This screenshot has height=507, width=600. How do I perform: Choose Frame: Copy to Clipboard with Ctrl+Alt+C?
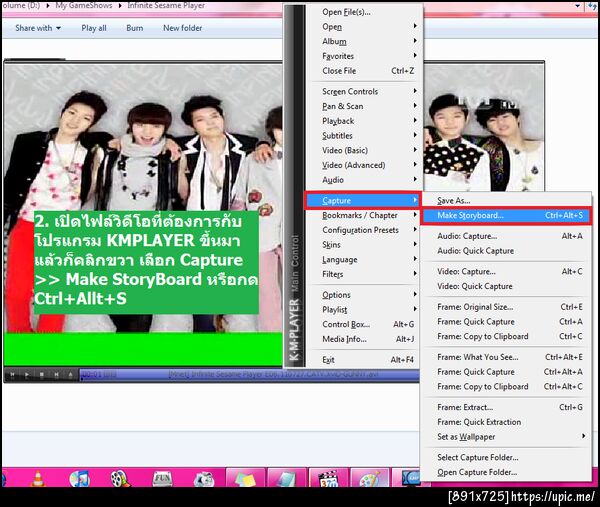pyautogui.click(x=506, y=386)
